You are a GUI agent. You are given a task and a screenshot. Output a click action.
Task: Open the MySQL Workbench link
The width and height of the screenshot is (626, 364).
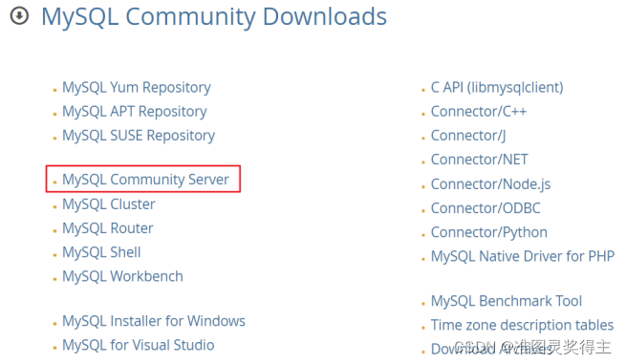(x=122, y=277)
